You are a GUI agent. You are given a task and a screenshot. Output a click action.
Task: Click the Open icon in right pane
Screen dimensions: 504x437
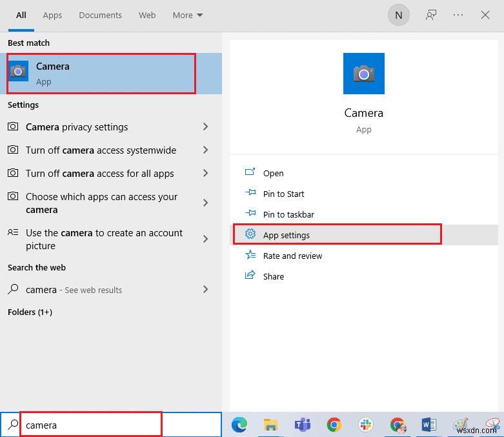tap(250, 172)
